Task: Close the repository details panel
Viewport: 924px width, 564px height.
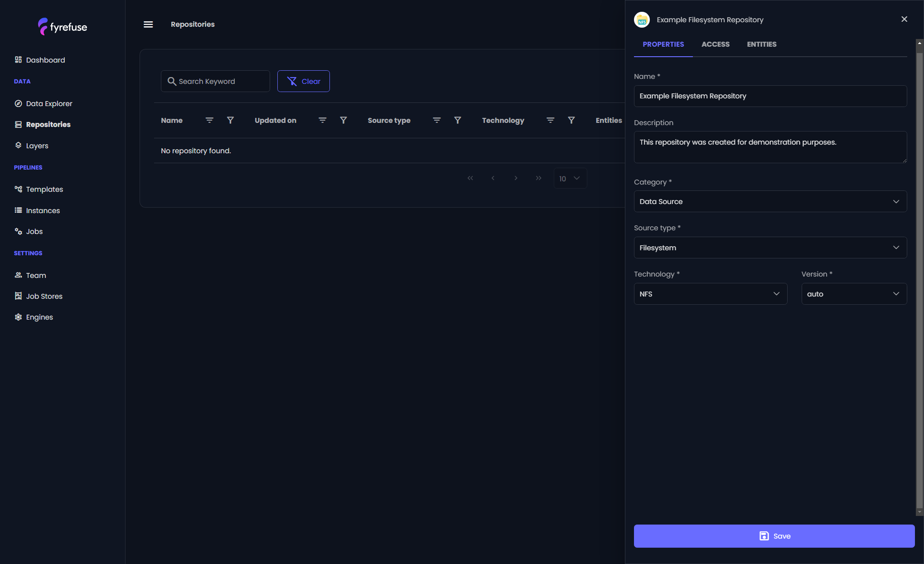Action: 904,19
